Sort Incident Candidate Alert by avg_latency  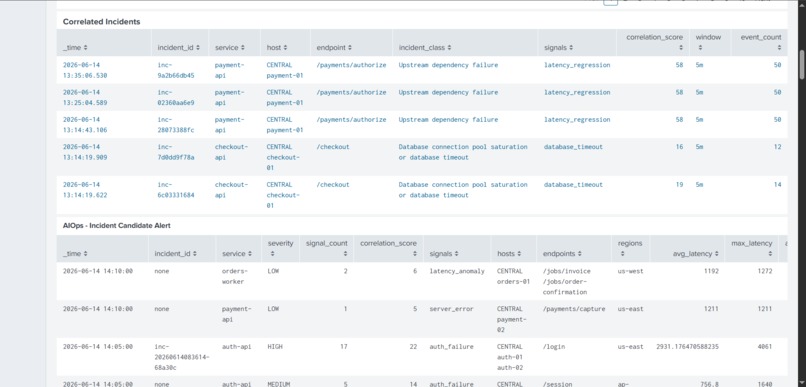[x=696, y=253]
